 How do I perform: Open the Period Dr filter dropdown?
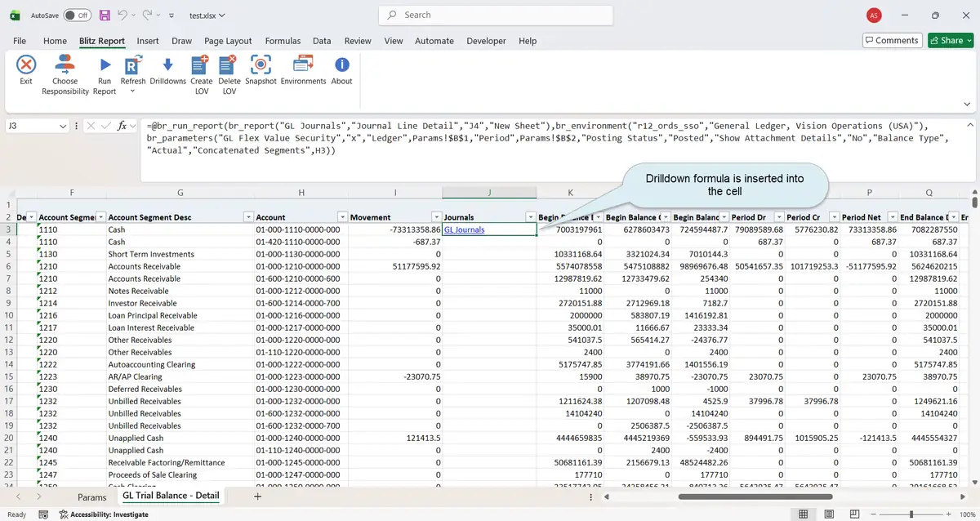[x=778, y=217]
